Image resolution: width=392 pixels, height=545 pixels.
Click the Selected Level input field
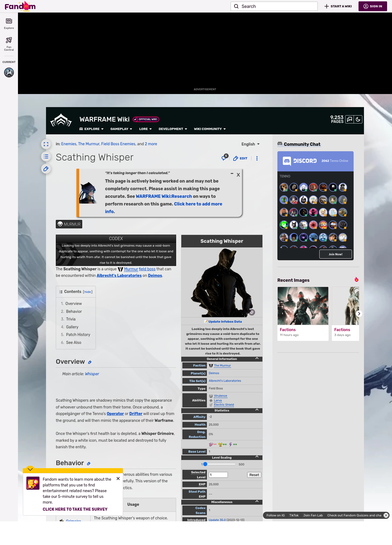coord(218,475)
